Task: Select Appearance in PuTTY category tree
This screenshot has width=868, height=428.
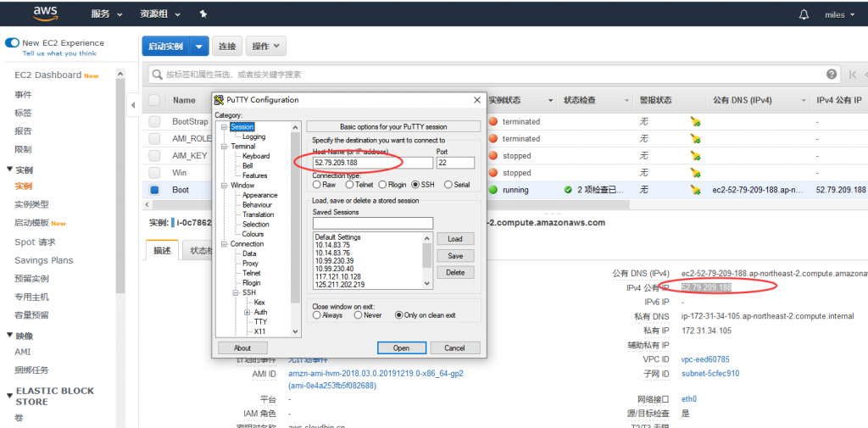Action: tap(259, 195)
